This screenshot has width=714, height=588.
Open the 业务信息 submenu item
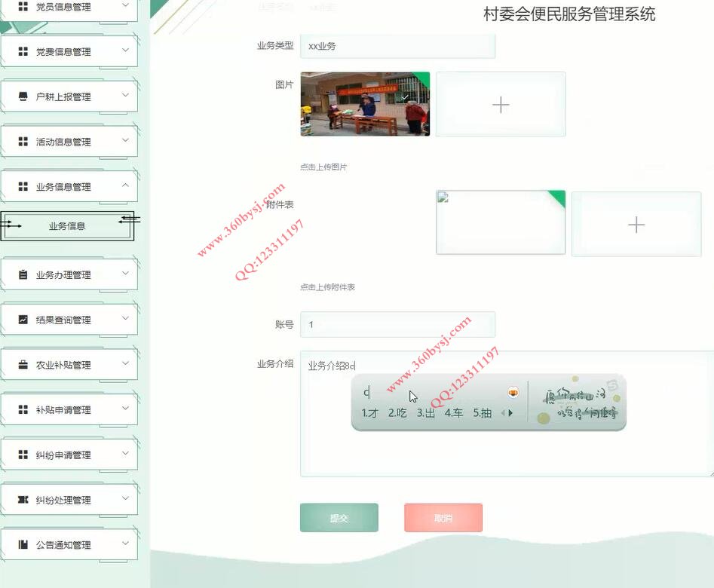click(67, 226)
